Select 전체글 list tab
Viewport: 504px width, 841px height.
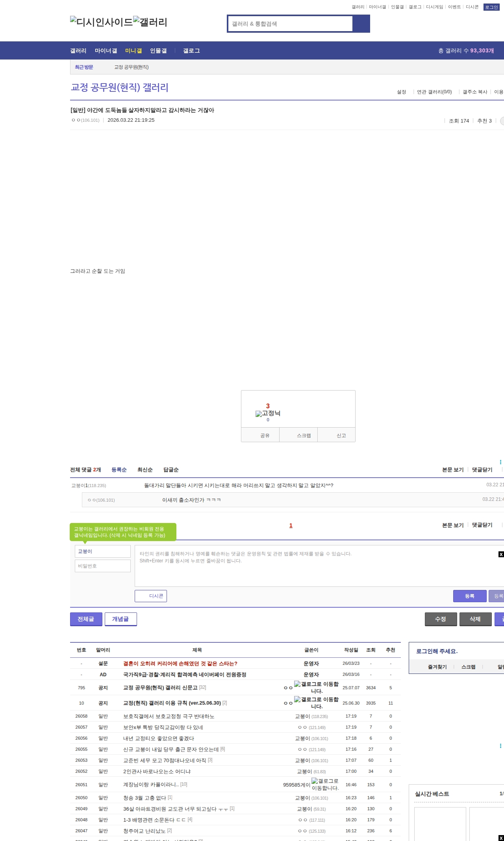pyautogui.click(x=86, y=619)
